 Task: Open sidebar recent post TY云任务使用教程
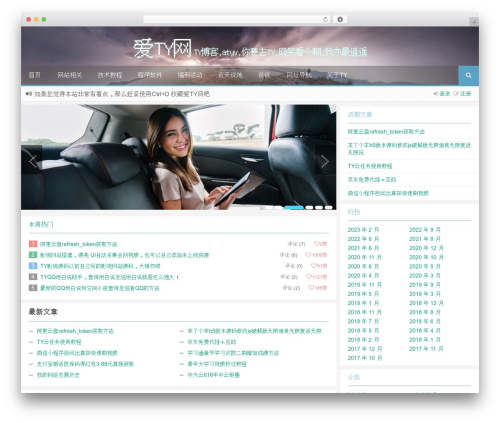(370, 166)
